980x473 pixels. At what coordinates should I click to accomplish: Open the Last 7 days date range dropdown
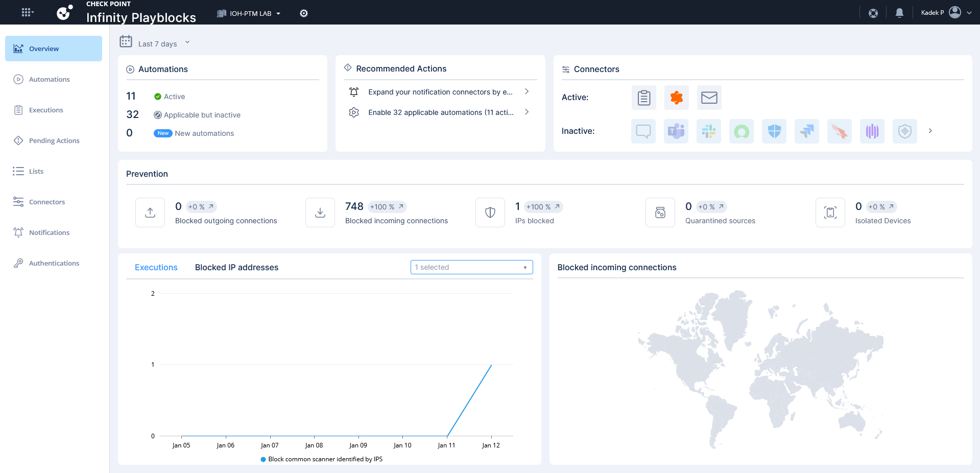[x=157, y=43]
